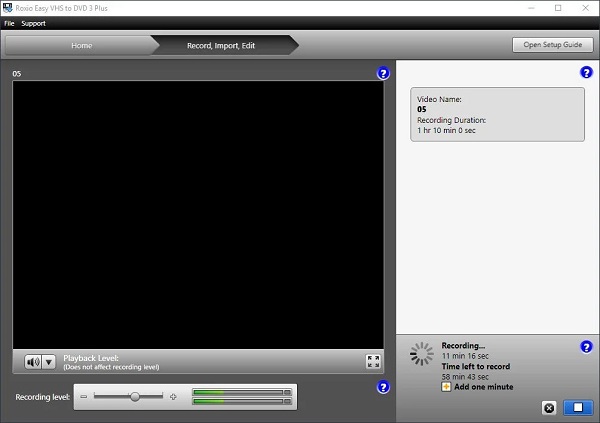Minimize the Roxio window
The image size is (600, 423).
pyautogui.click(x=531, y=8)
